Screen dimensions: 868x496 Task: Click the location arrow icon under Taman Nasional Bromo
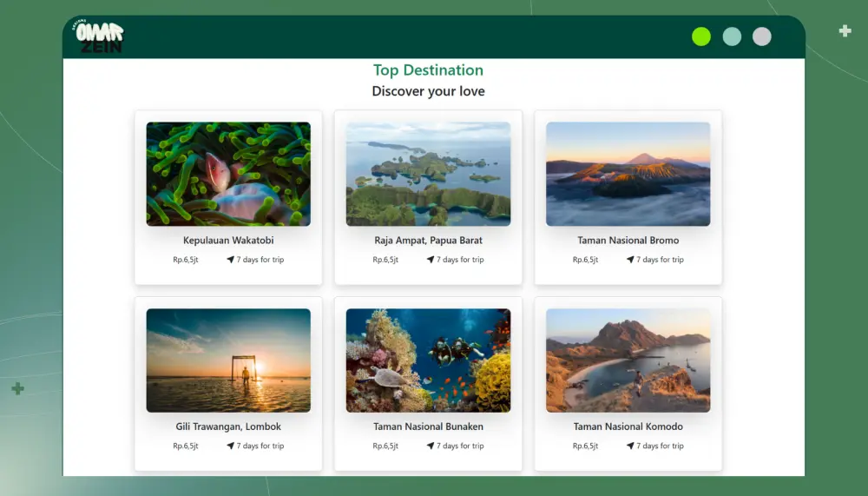click(630, 260)
